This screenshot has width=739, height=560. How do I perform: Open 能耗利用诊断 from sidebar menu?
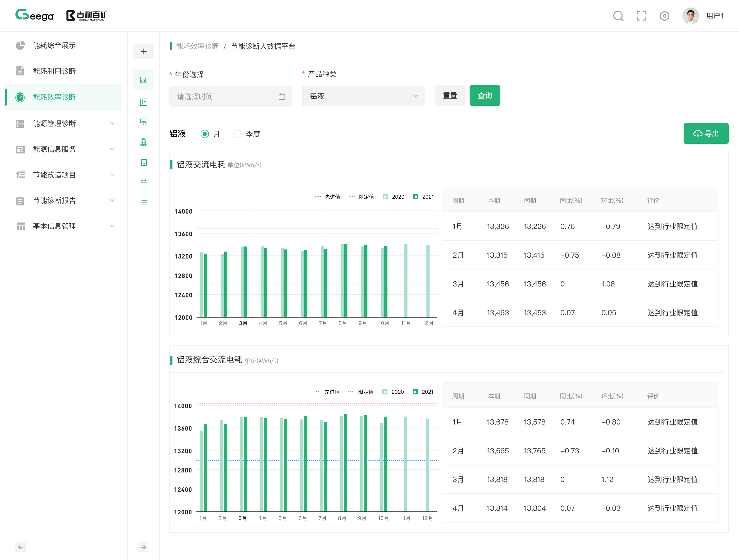pos(54,71)
